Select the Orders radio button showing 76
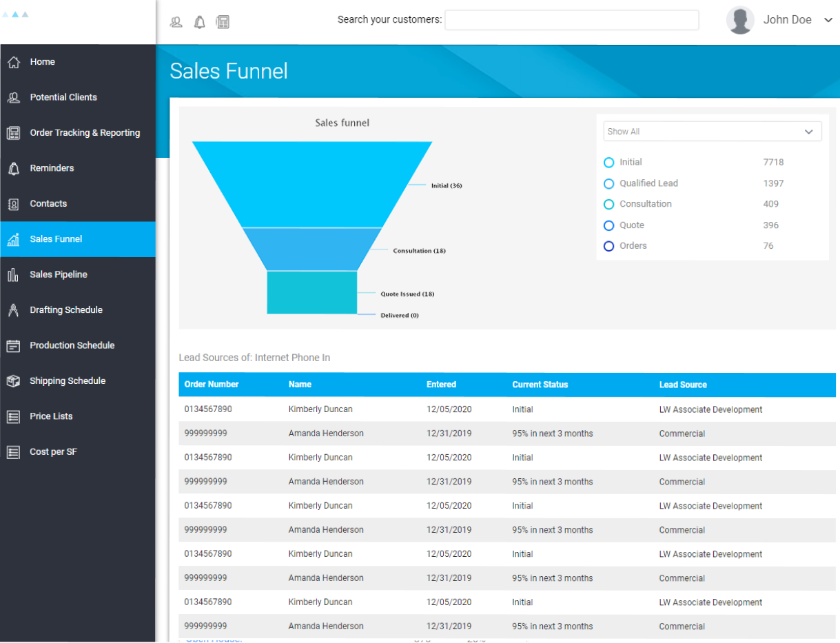840x643 pixels. (x=608, y=245)
